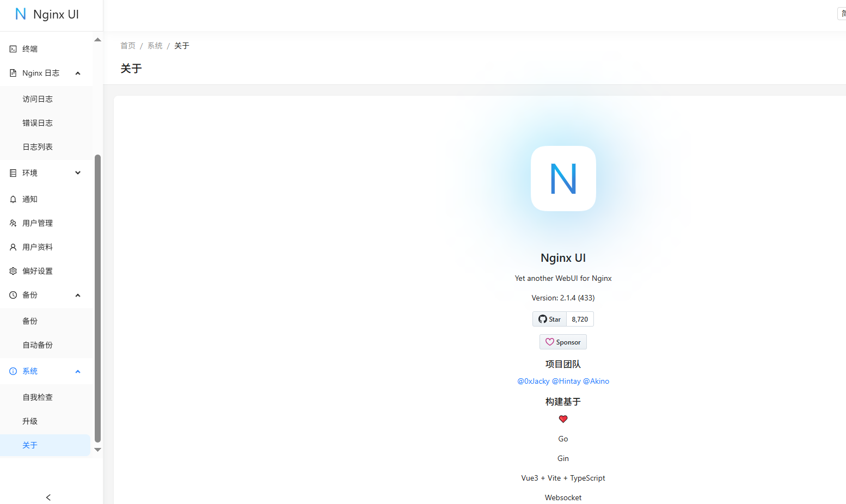Open @Hintay profile link
The width and height of the screenshot is (846, 504).
[x=566, y=381]
